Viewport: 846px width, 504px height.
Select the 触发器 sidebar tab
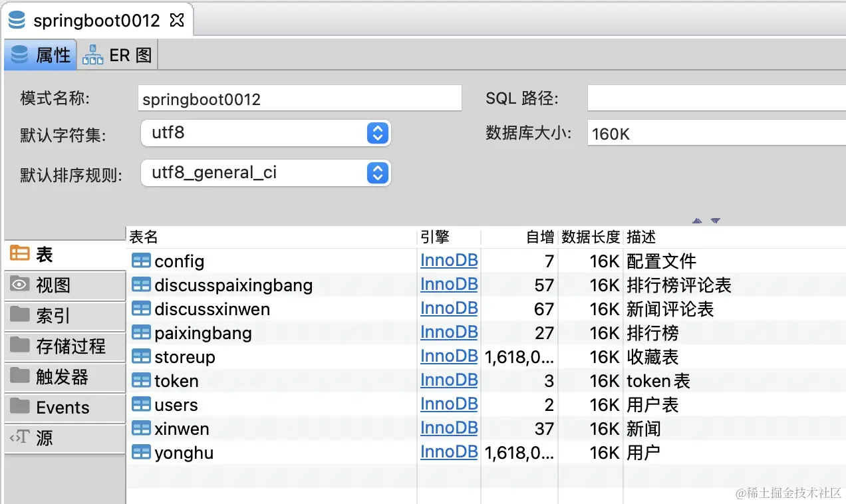click(65, 377)
